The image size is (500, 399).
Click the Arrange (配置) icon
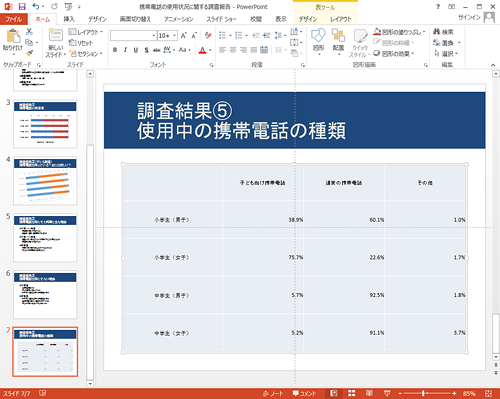338,35
